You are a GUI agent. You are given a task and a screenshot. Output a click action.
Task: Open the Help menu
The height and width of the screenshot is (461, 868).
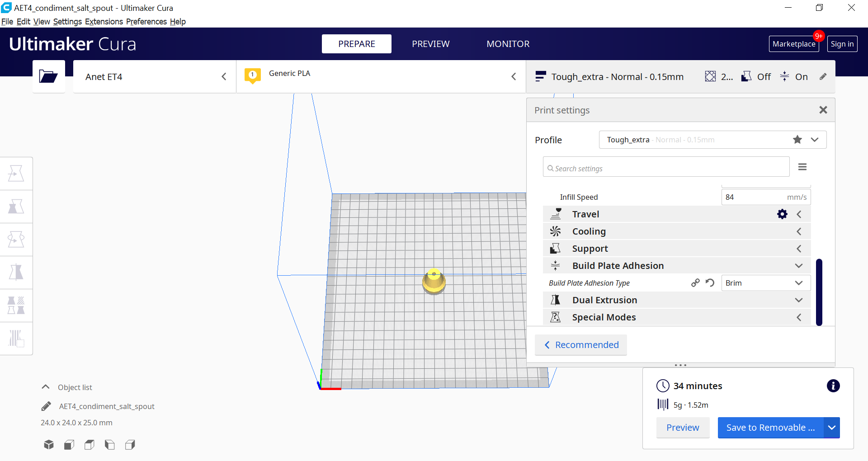[x=178, y=22]
